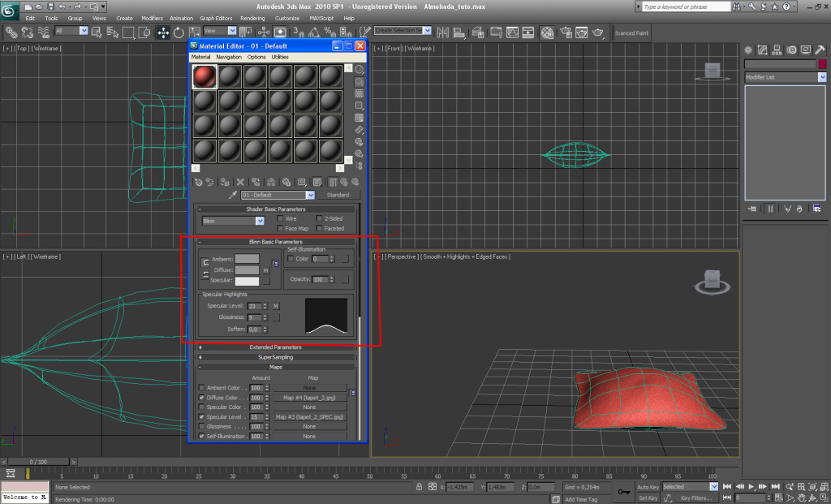Click the Map #4 (tapet_2.jpg) button

(x=309, y=398)
